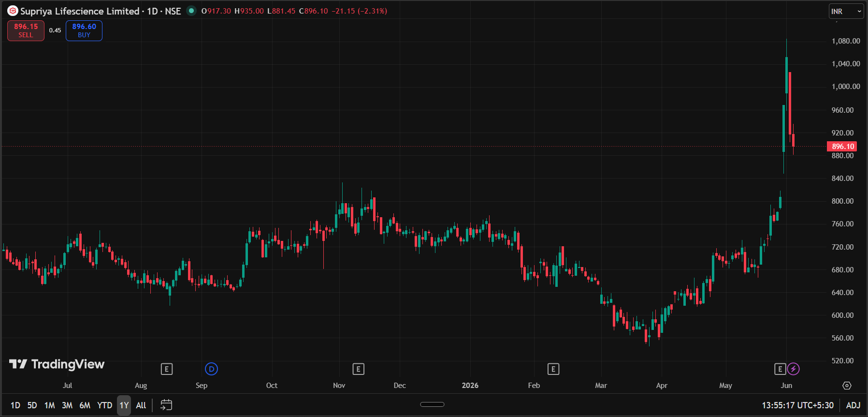This screenshot has height=417, width=868.
Task: Click the 520.00 price axis label
Action: [842, 361]
